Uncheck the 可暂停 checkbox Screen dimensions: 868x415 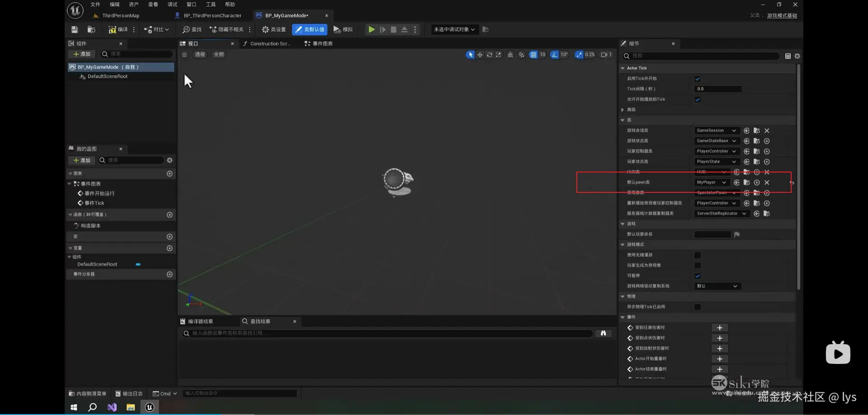point(698,276)
